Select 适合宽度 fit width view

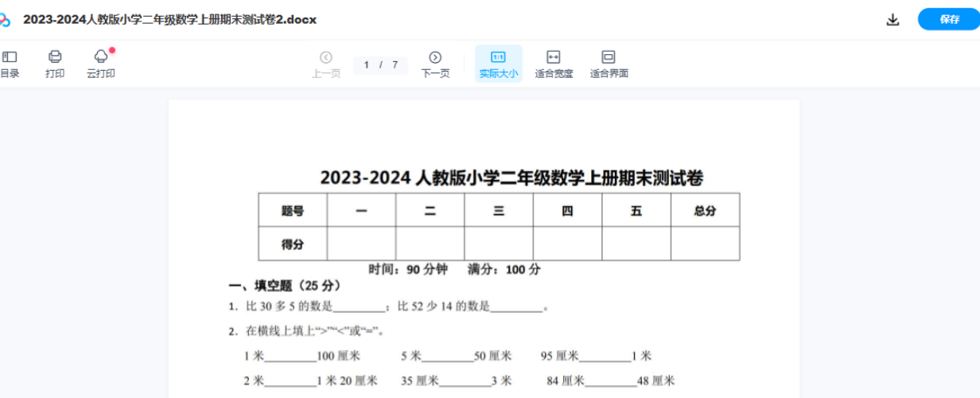click(x=554, y=64)
